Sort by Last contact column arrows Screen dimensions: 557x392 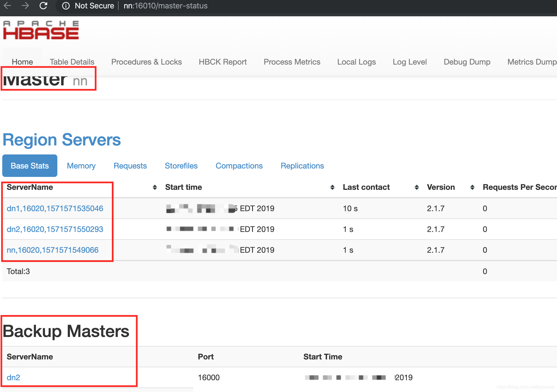point(416,187)
